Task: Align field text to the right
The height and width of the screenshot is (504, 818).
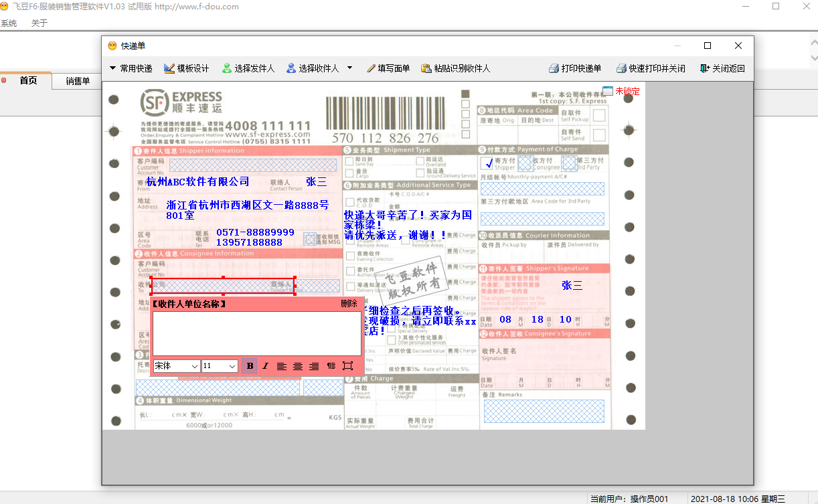Action: pyautogui.click(x=314, y=366)
